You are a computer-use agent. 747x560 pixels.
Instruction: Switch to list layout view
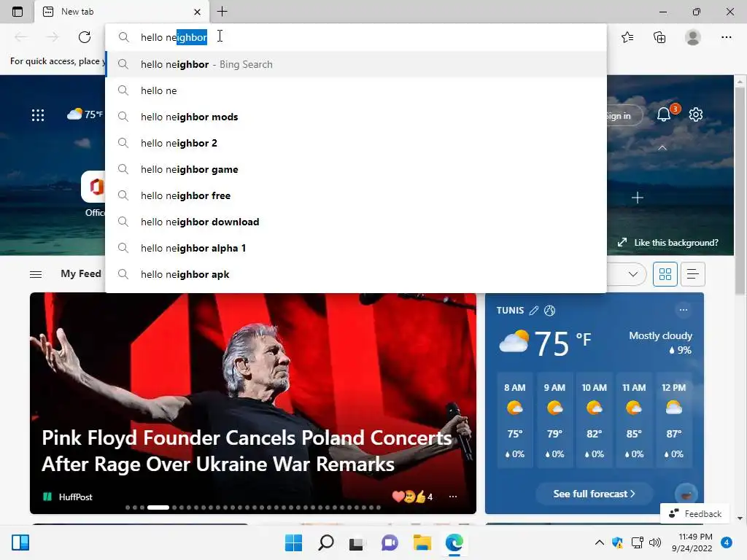click(693, 274)
